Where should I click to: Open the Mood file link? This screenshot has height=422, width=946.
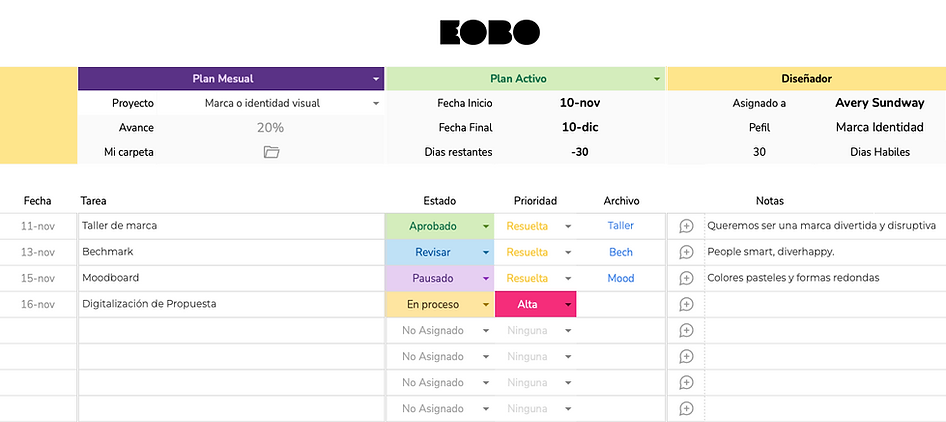[x=621, y=278]
